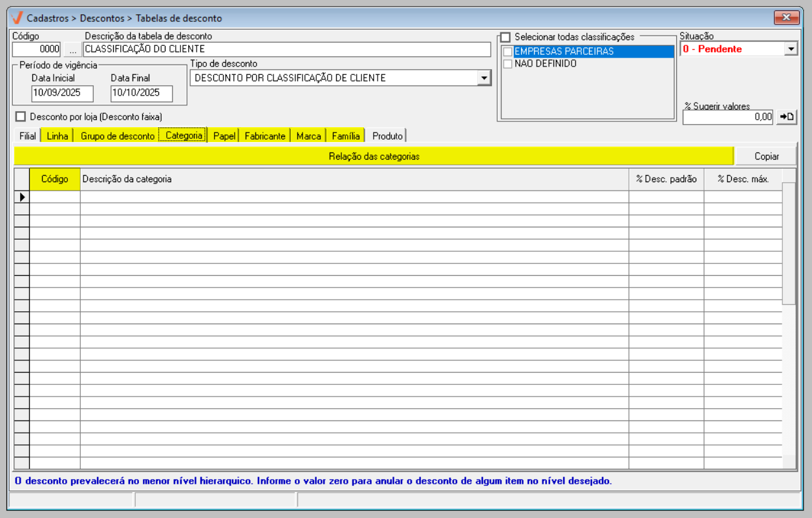The height and width of the screenshot is (518, 812).
Task: Select the Produto tab
Action: point(387,136)
